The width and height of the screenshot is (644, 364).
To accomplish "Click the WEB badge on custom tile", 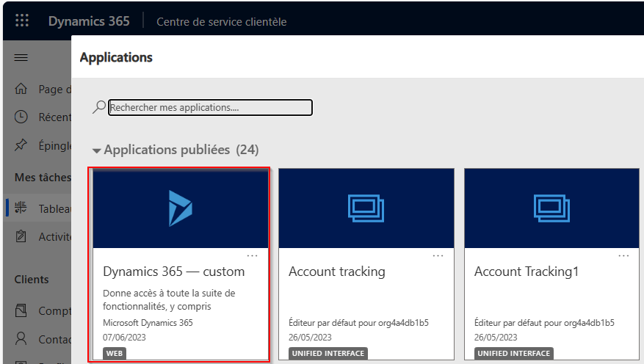I will click(114, 353).
